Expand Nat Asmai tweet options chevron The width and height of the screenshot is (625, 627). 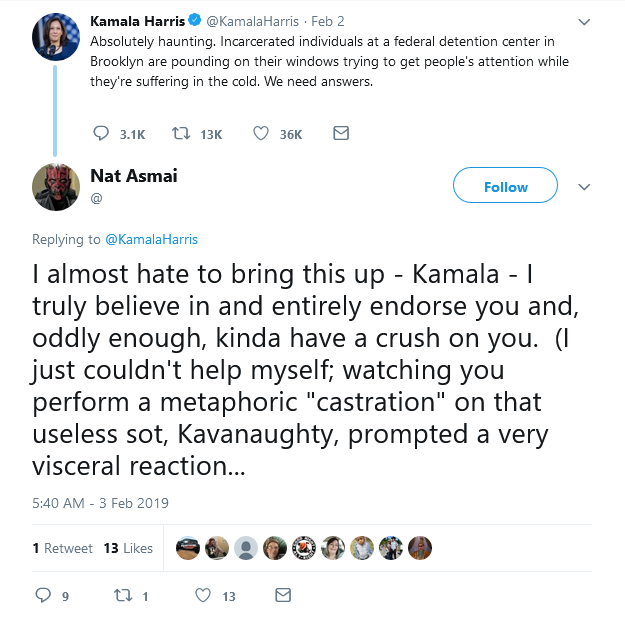point(585,187)
